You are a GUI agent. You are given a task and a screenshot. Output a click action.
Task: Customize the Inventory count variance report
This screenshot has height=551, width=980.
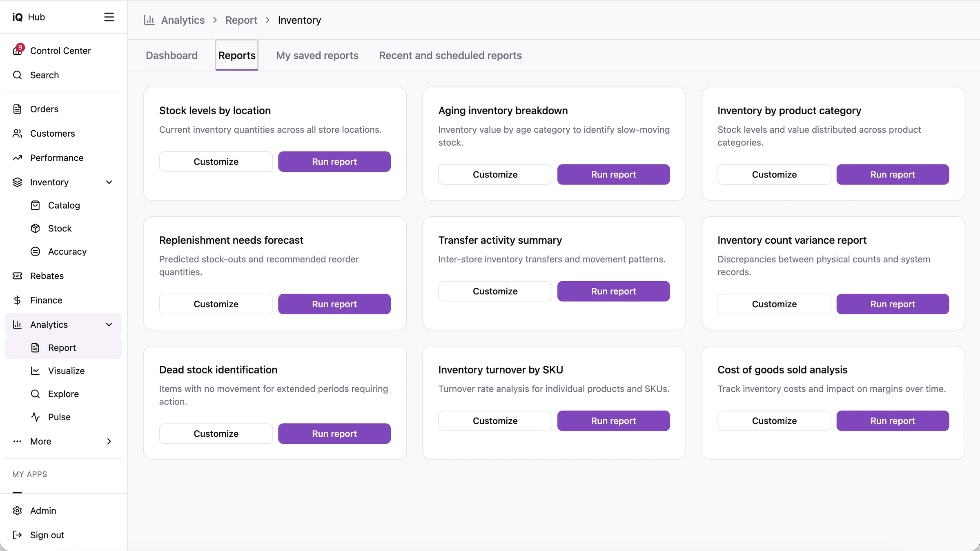pos(774,304)
